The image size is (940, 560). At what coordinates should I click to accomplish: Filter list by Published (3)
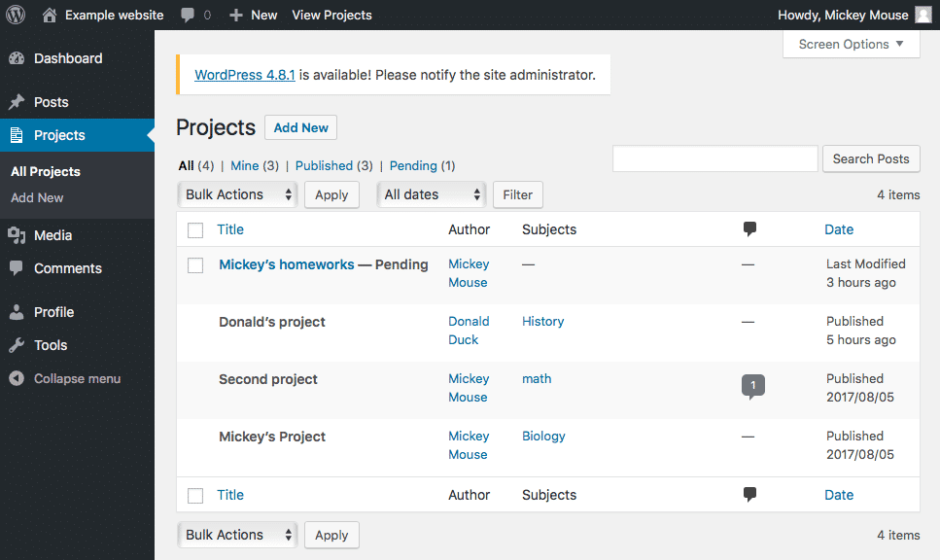click(334, 165)
